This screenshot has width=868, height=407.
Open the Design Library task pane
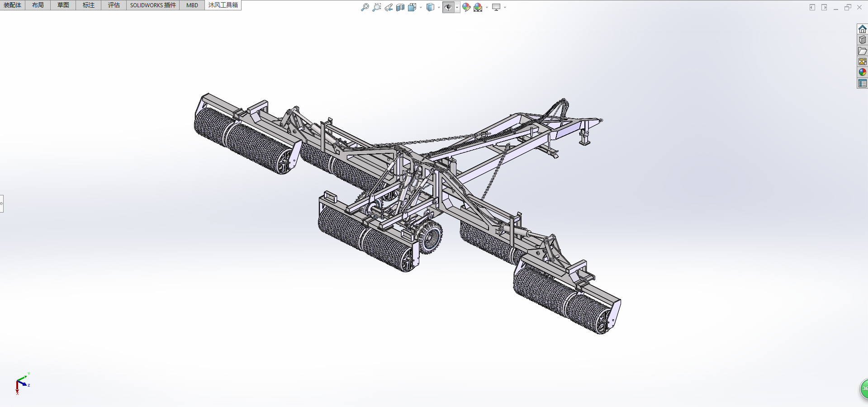click(x=862, y=40)
